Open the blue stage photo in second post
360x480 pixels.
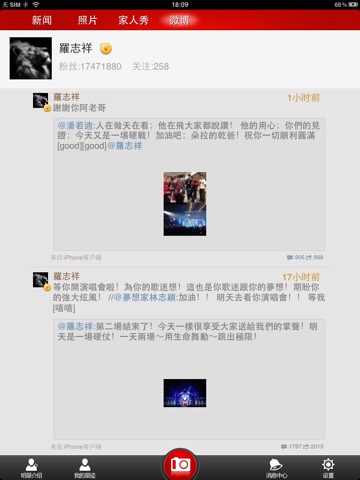click(185, 393)
